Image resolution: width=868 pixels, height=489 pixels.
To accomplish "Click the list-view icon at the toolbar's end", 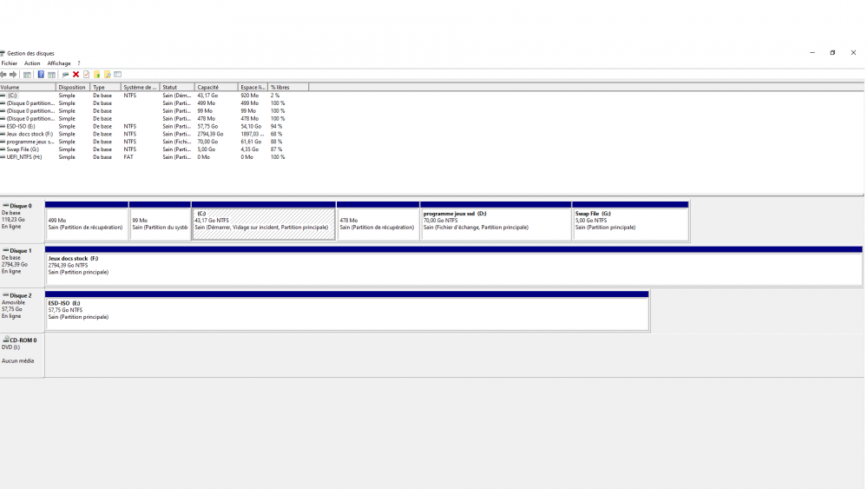I will coord(117,75).
